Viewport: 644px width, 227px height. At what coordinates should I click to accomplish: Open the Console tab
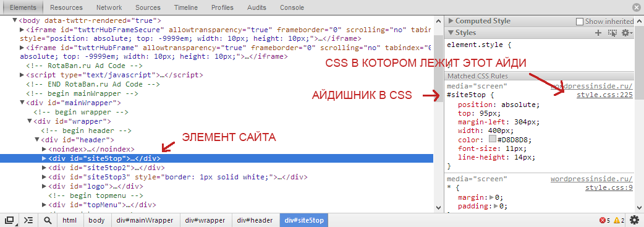click(292, 7)
